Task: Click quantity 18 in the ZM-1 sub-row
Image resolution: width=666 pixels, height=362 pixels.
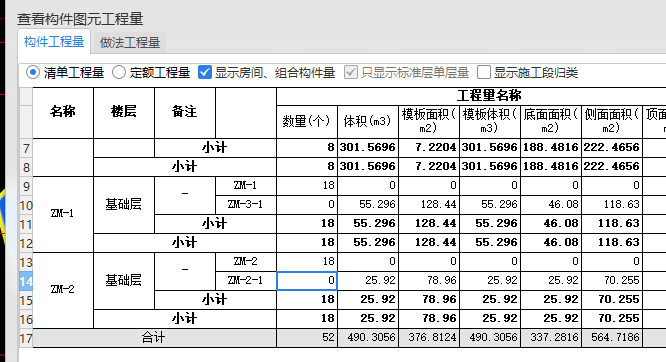Action: point(307,186)
